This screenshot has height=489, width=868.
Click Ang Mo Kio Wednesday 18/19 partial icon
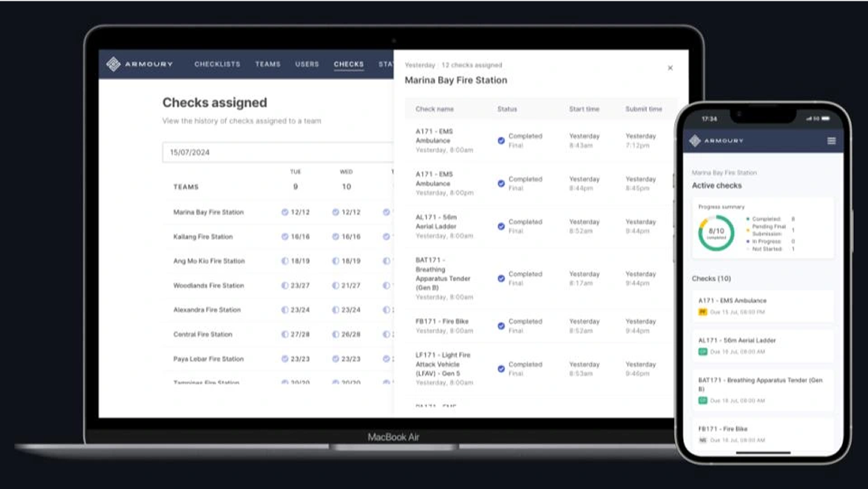(x=335, y=261)
